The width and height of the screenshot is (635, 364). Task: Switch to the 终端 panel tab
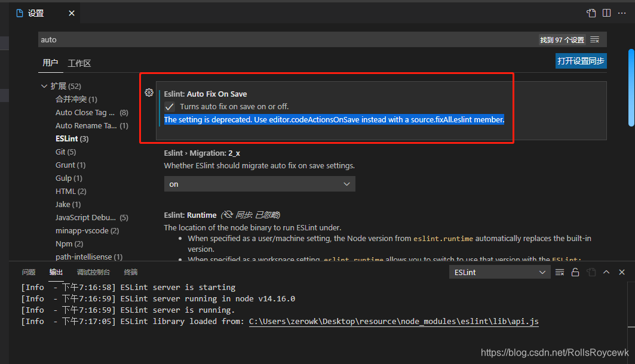[x=130, y=272]
